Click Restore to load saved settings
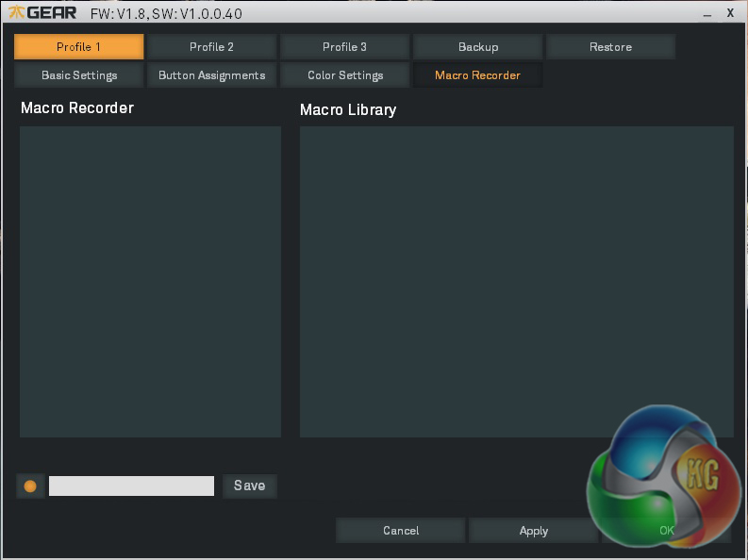This screenshot has width=748, height=560. (x=610, y=47)
